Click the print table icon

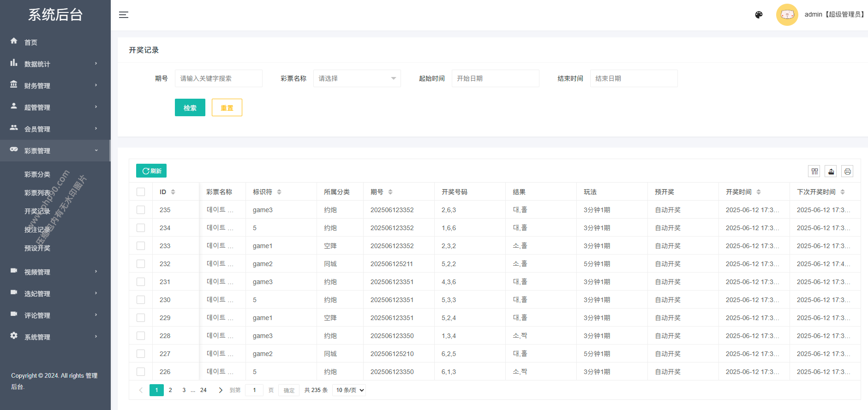(847, 172)
